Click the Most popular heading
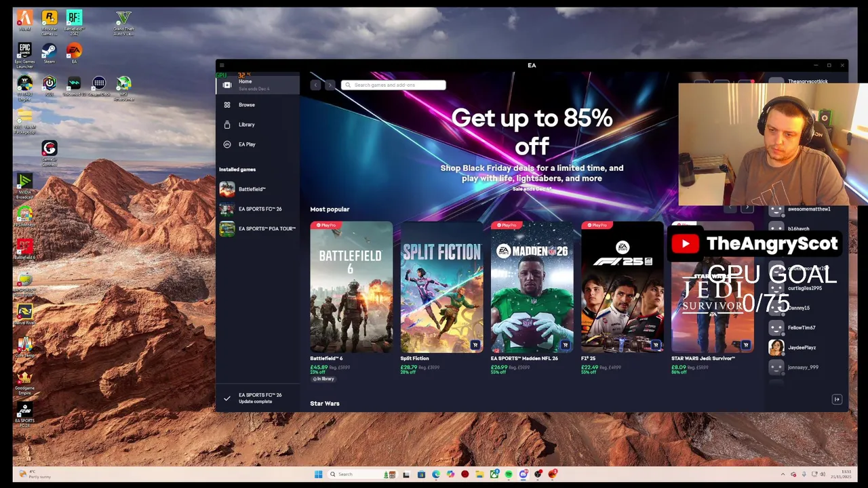868x488 pixels. click(330, 209)
